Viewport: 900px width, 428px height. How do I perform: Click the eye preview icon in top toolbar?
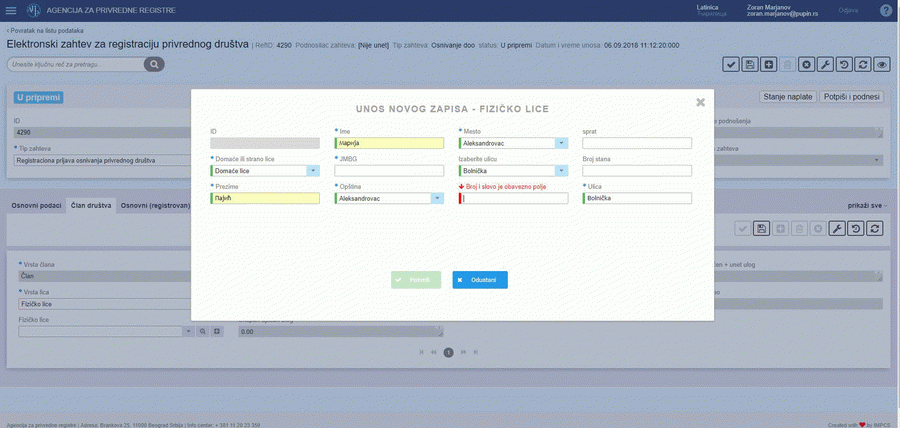(882, 64)
